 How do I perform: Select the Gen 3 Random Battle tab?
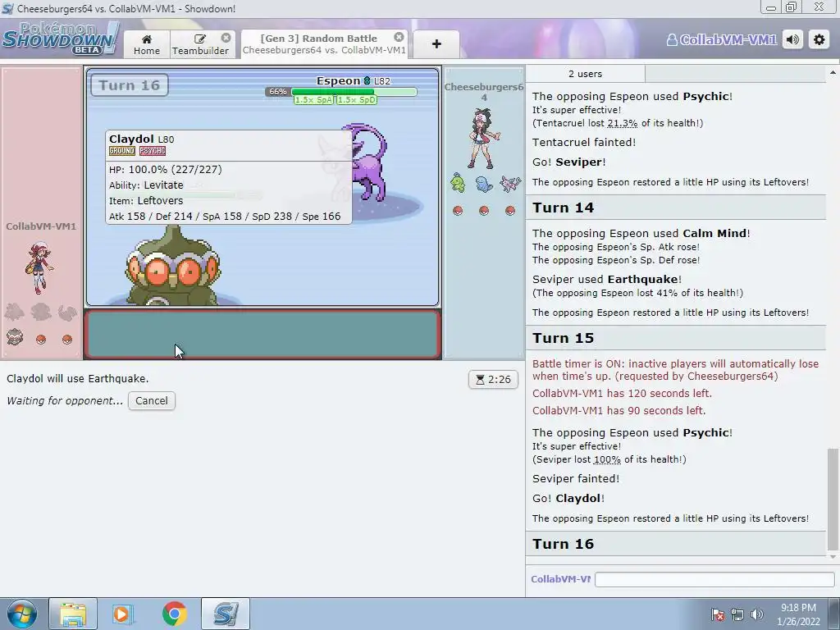[324, 44]
